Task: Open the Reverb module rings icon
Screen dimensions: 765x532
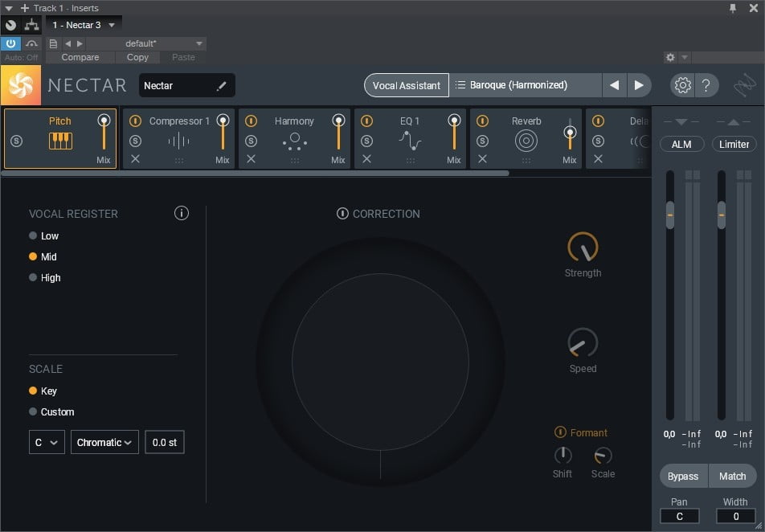Action: click(x=526, y=141)
